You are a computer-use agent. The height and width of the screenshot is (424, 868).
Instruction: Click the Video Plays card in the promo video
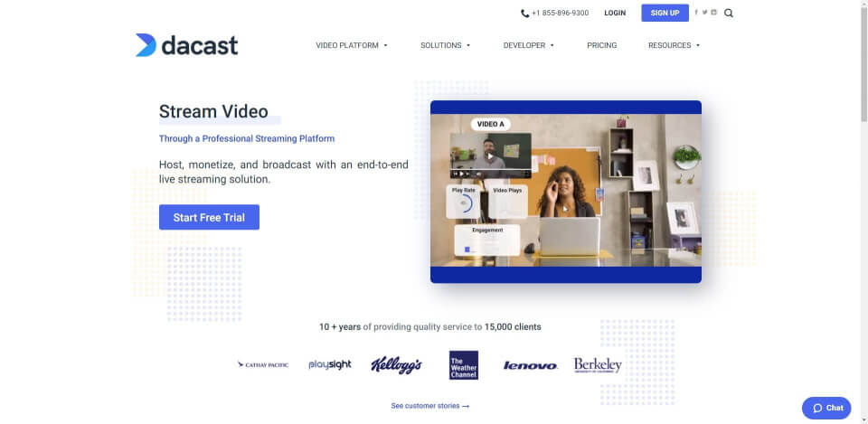pyautogui.click(x=507, y=202)
